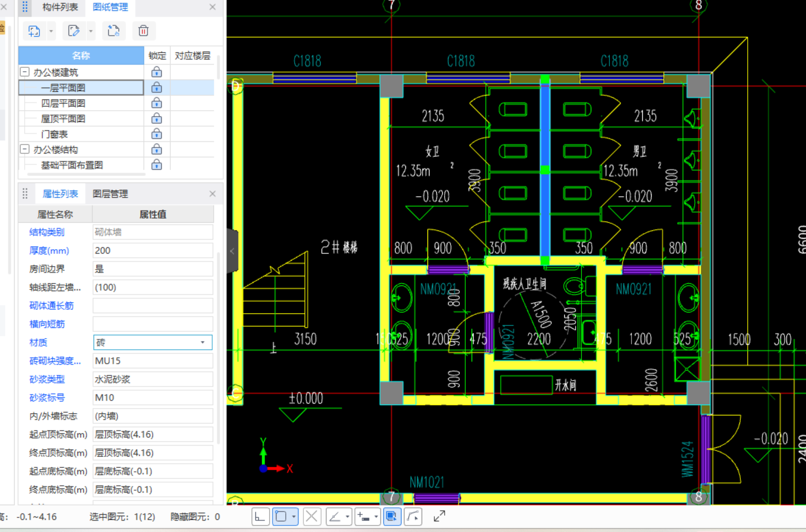This screenshot has height=532, width=806.
Task: Click the polyline edit icon
Action: [x=413, y=516]
